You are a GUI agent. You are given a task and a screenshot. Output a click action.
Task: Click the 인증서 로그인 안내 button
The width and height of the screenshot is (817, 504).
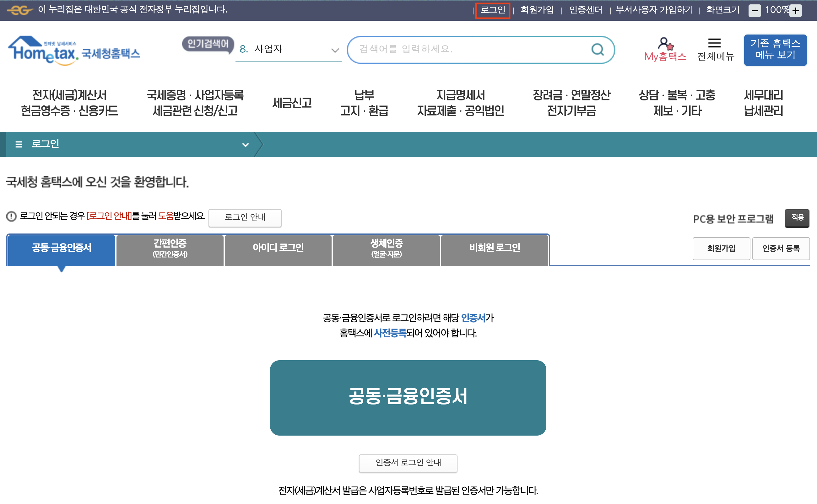pos(408,463)
